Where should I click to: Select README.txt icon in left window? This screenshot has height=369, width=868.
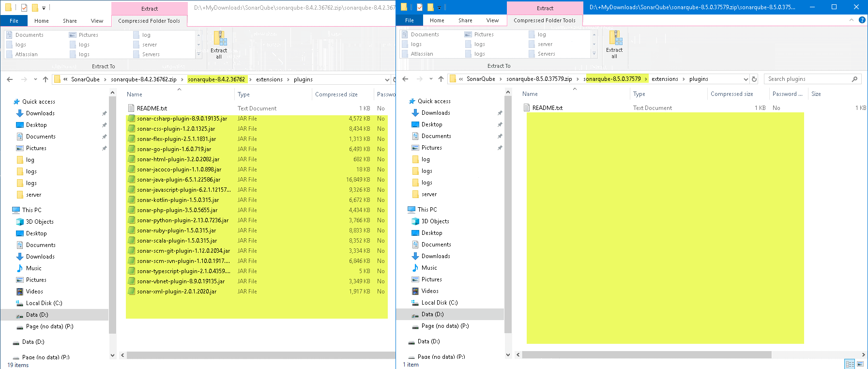[131, 108]
